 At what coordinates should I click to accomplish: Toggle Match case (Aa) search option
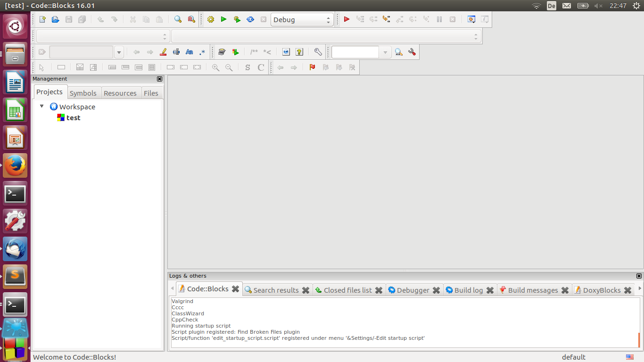coord(189,52)
